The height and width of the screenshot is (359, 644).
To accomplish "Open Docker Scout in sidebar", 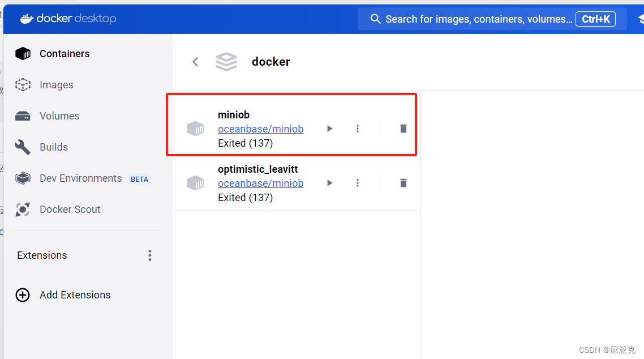I will pos(70,210).
